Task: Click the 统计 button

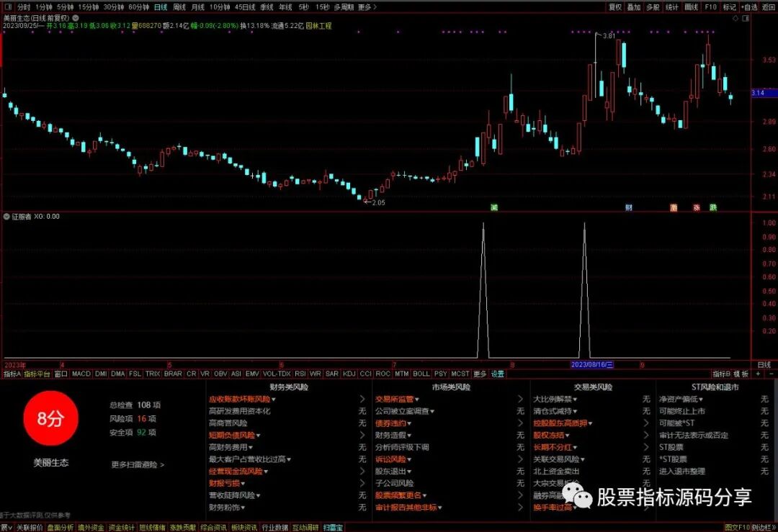Action: tap(672, 7)
